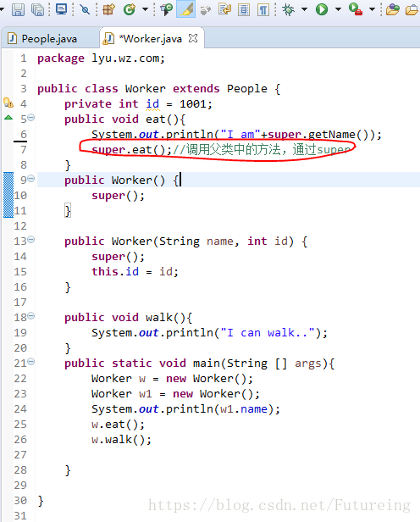Click 'super();' on line 10
Screen dimensions: 420x522
pos(118,196)
